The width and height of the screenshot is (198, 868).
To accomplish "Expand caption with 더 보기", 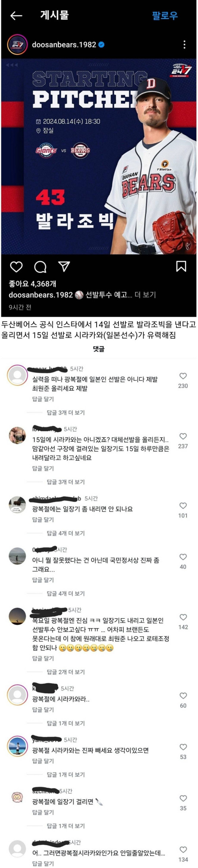I will tap(145, 294).
